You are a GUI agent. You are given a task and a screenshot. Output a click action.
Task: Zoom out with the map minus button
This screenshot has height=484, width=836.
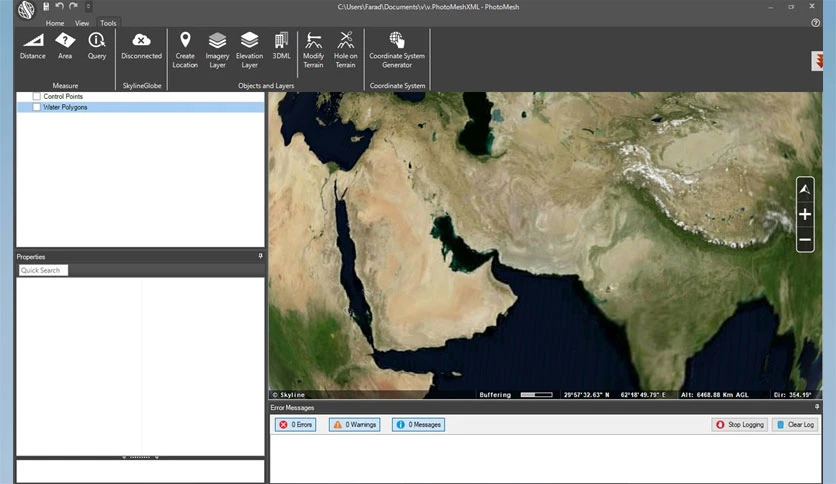(805, 240)
